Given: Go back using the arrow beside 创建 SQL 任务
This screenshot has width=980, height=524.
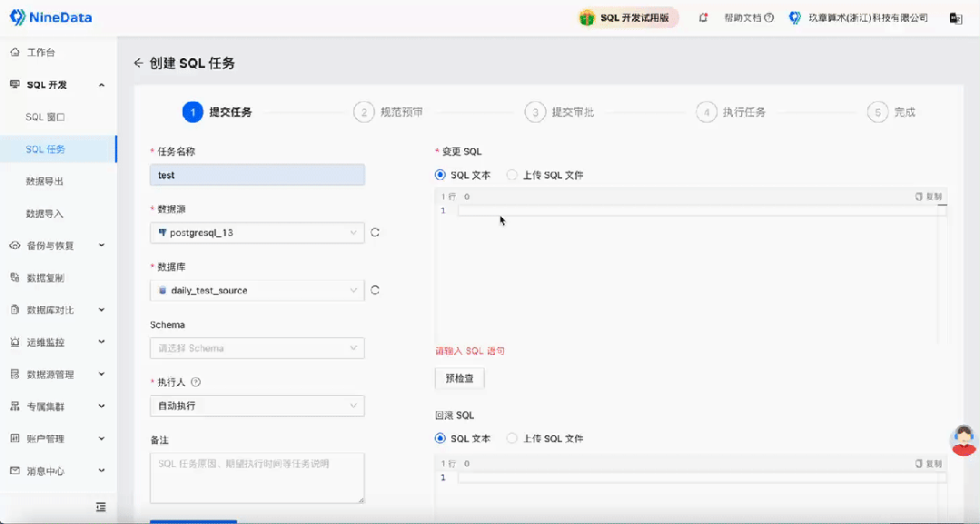Looking at the screenshot, I should (x=139, y=64).
